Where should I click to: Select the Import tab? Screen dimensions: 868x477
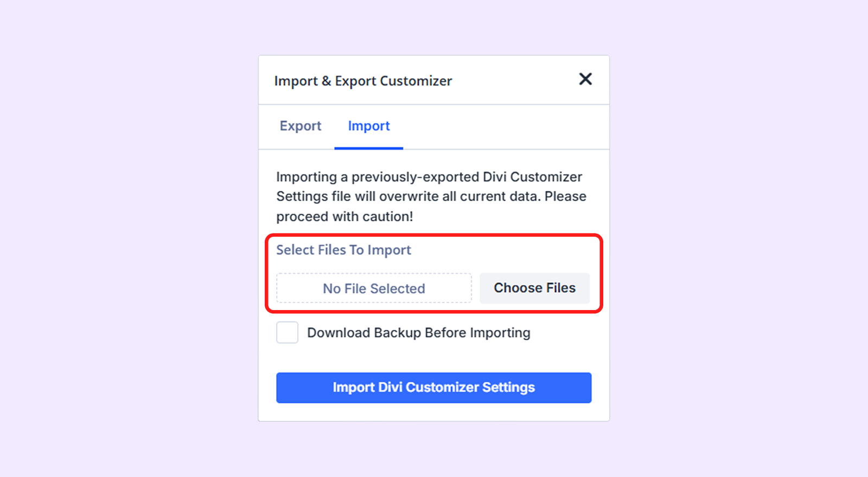369,126
